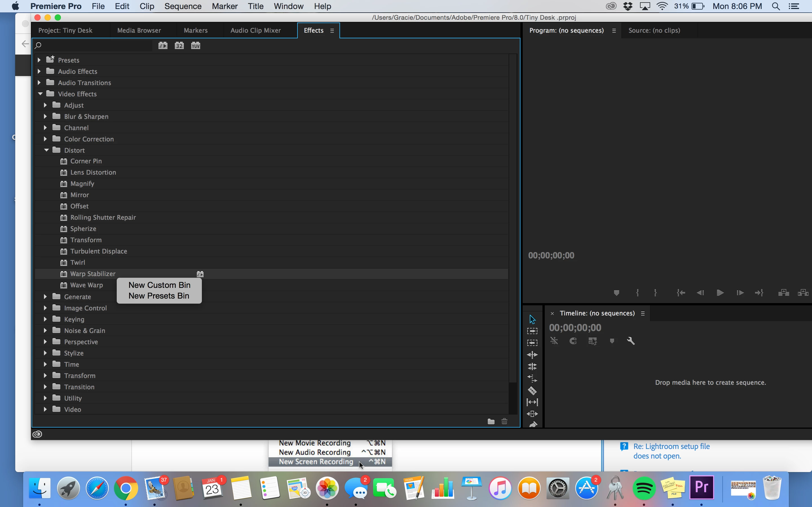812x507 pixels.
Task: Open the Sequence menu
Action: pyautogui.click(x=183, y=6)
